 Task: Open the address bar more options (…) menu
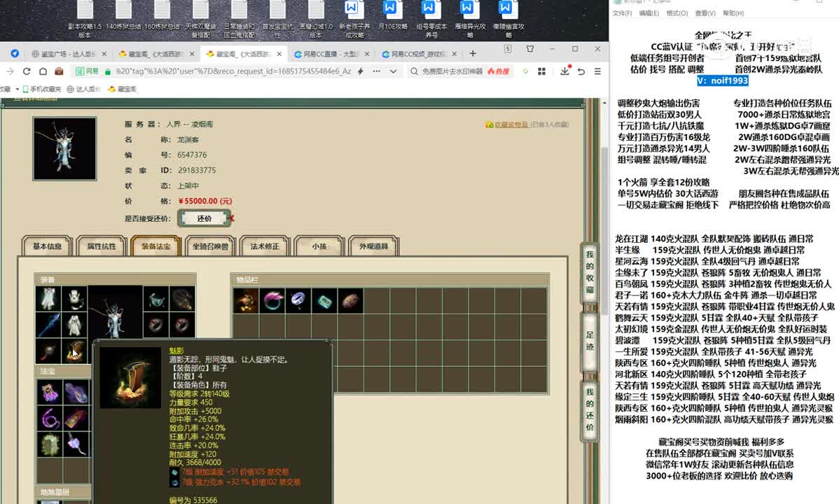pyautogui.click(x=377, y=71)
